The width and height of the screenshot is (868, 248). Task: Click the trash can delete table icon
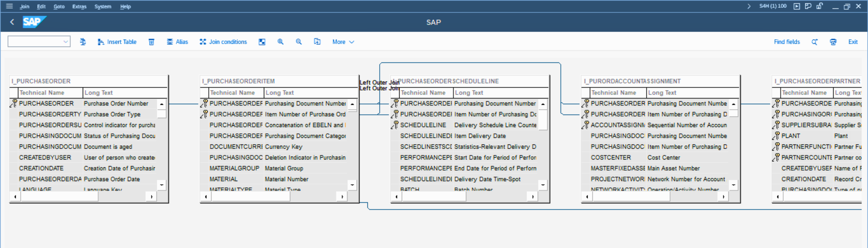(x=152, y=42)
